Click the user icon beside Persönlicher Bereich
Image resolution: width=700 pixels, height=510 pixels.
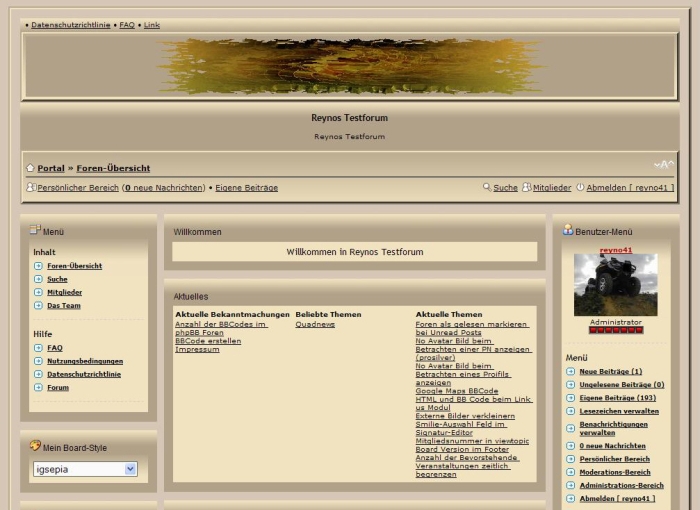coord(30,188)
